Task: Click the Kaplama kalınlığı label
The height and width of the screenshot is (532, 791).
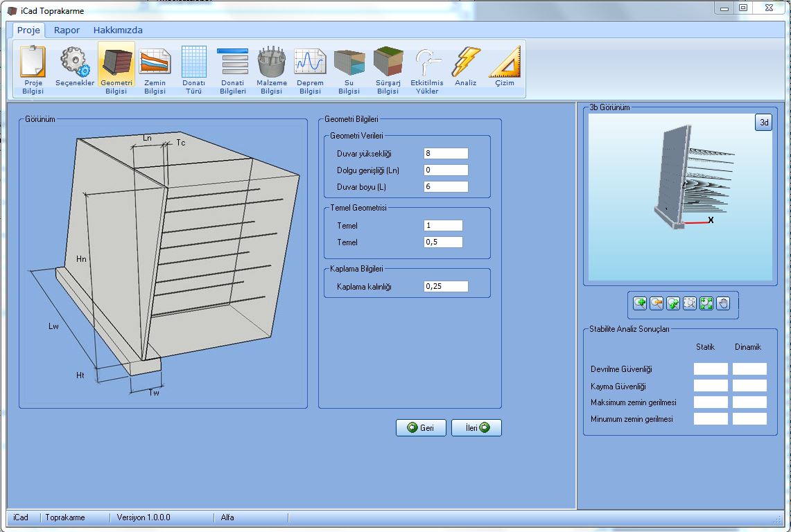Action: [x=364, y=287]
